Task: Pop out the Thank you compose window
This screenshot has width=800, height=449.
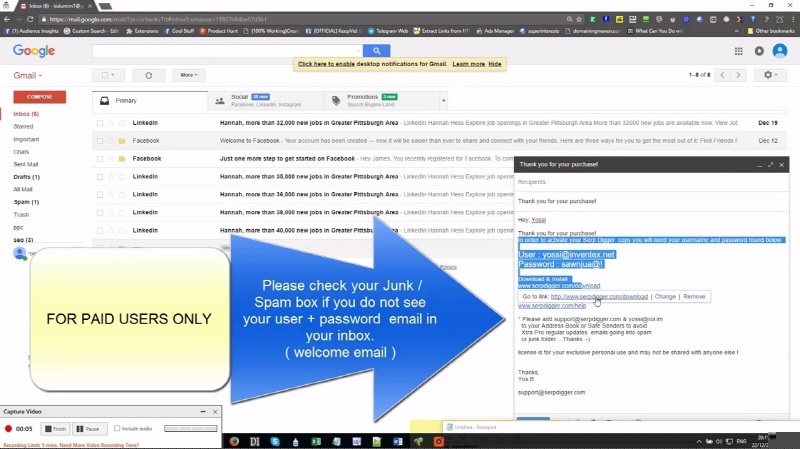Action: click(x=770, y=165)
